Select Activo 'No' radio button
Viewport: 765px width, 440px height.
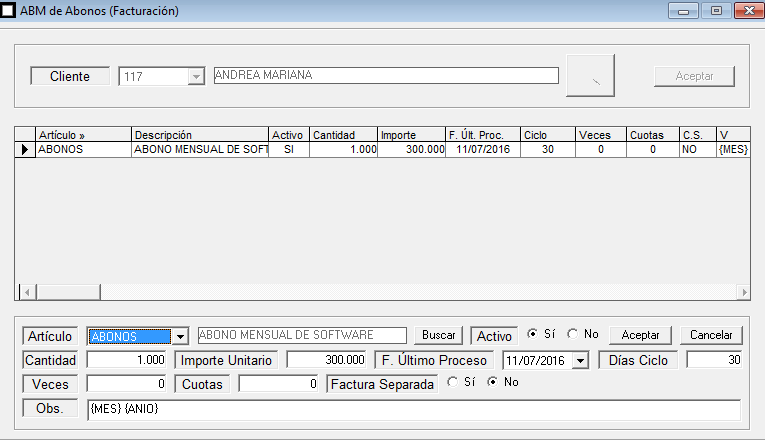click(x=572, y=334)
